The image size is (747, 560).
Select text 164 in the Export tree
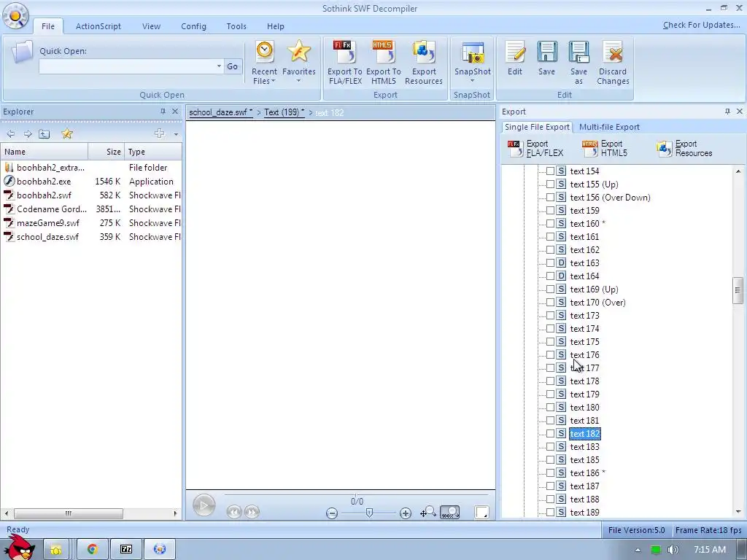584,276
